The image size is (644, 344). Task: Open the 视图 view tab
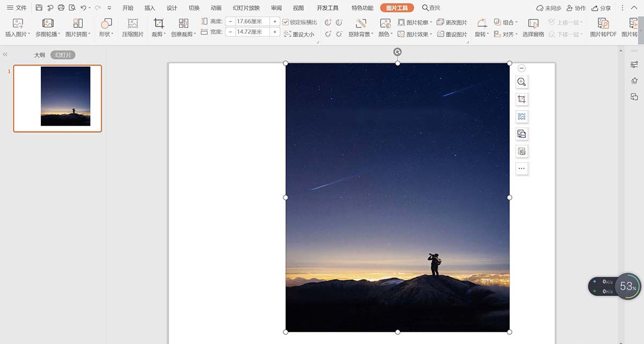(x=298, y=8)
